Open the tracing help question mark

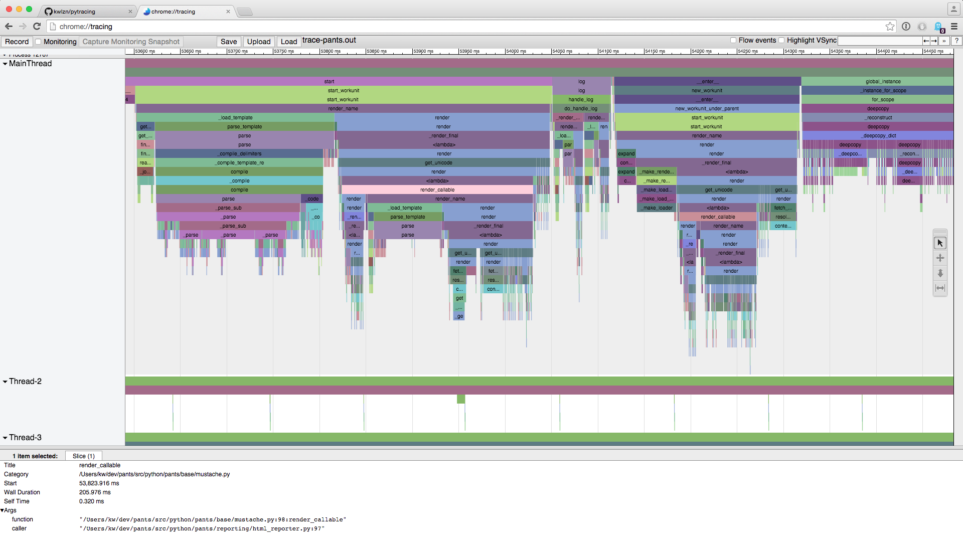point(956,41)
